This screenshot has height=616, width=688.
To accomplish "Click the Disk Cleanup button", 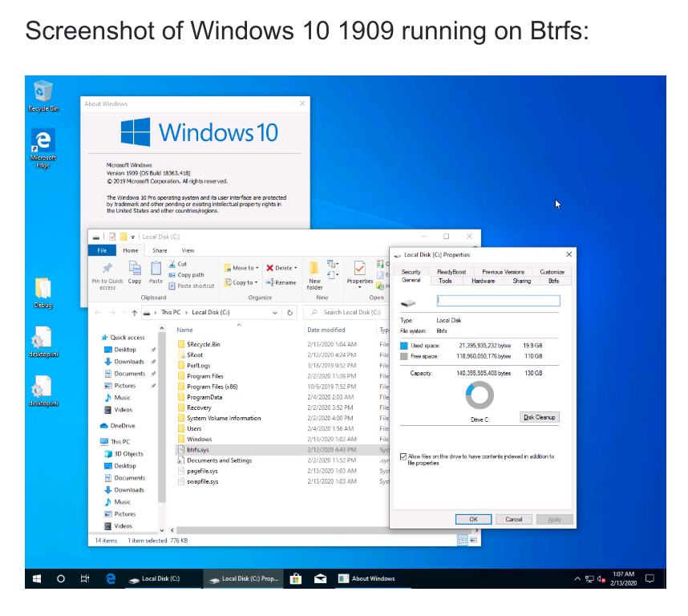I will click(x=540, y=417).
